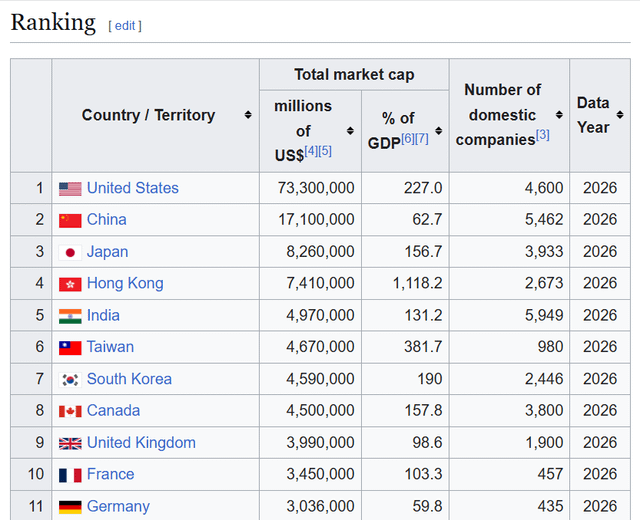Viewport: 640px width, 520px height.
Task: Click the Germany flag icon
Action: click(x=70, y=507)
